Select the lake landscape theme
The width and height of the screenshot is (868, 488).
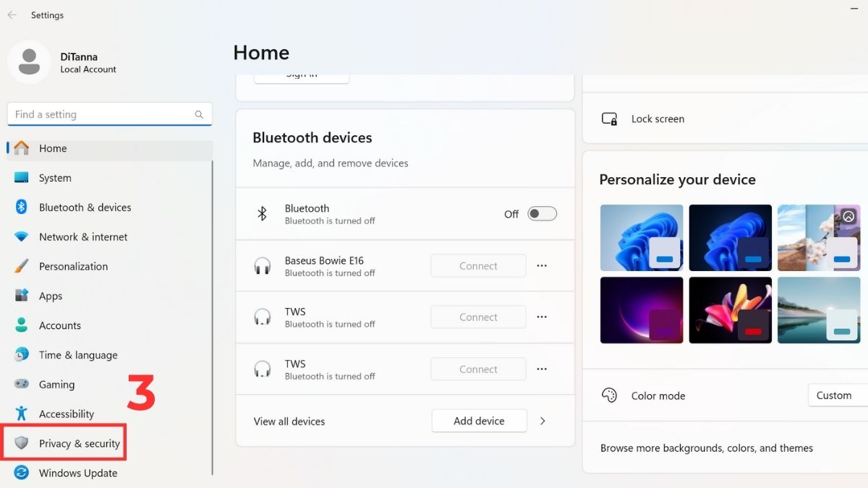(x=819, y=310)
